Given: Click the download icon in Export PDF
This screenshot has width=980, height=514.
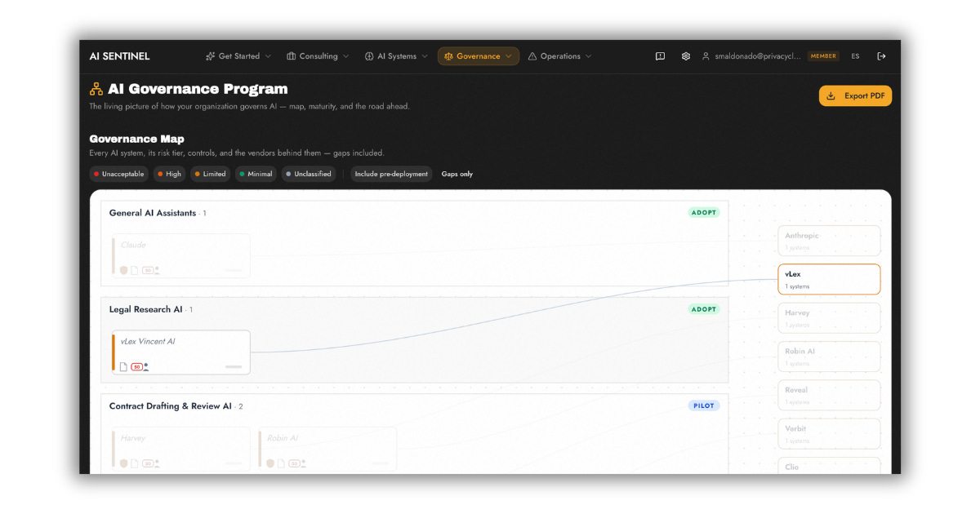Looking at the screenshot, I should tap(831, 95).
